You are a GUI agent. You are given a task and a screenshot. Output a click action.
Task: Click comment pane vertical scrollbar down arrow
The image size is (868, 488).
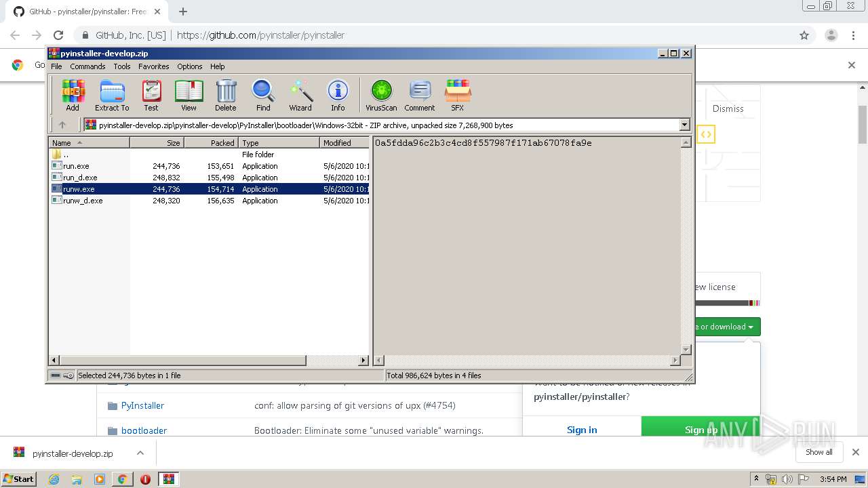tap(686, 350)
